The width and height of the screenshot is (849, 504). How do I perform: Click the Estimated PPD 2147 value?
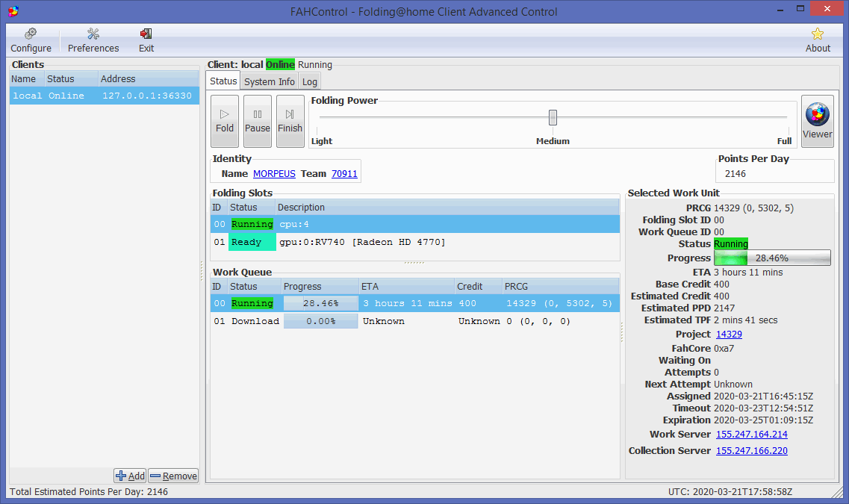point(724,308)
